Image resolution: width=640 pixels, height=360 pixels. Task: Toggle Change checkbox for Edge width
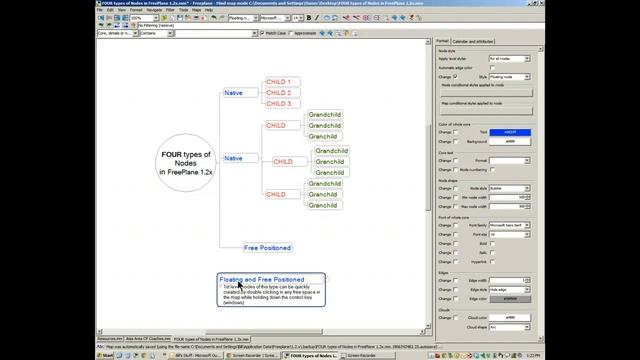click(x=456, y=280)
